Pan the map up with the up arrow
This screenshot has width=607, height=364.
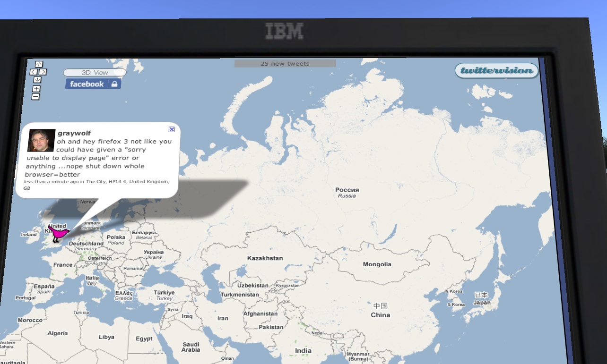(x=39, y=64)
